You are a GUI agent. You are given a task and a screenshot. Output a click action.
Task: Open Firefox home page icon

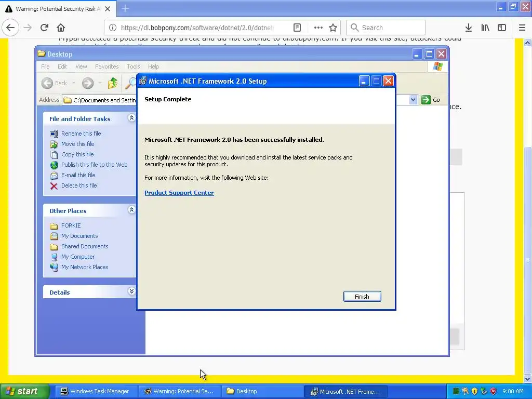pyautogui.click(x=61, y=28)
